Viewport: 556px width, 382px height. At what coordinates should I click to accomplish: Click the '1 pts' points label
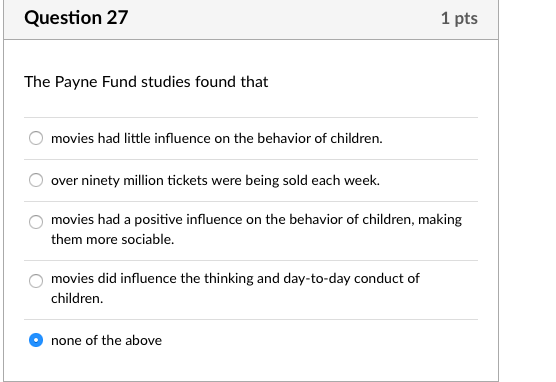[459, 18]
